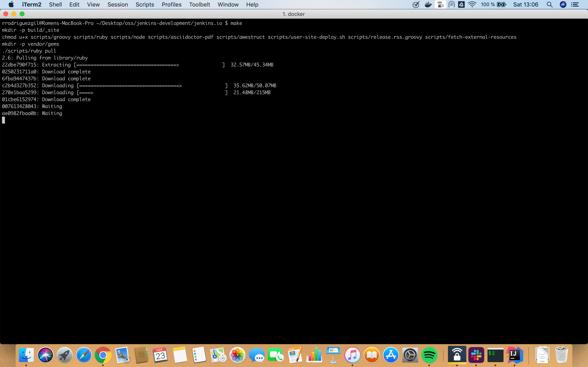
Task: Open System Preferences from dock
Action: tap(409, 354)
